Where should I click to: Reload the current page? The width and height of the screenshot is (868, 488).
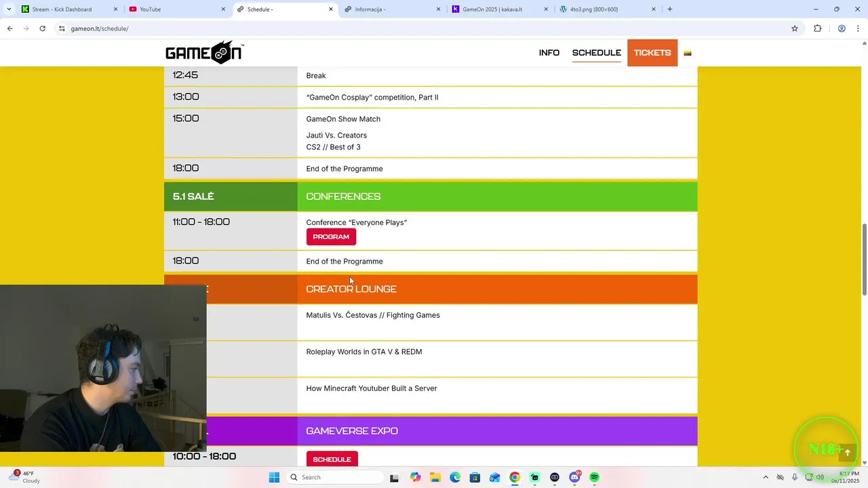(42, 28)
